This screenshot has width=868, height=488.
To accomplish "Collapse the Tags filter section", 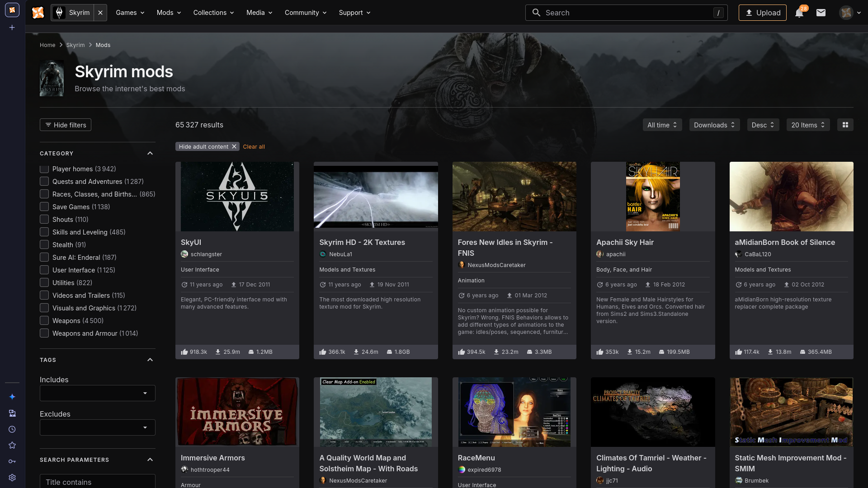I will coord(150,360).
